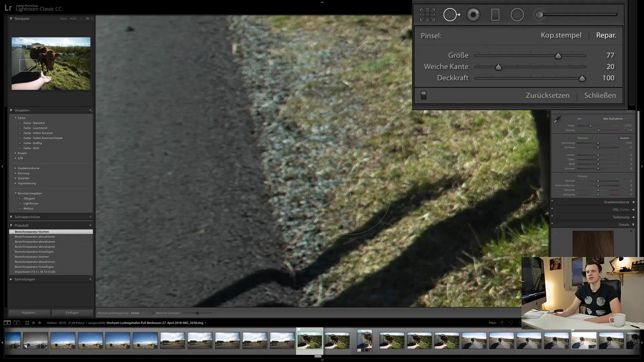Collapse the right panel group arrow

642,166
